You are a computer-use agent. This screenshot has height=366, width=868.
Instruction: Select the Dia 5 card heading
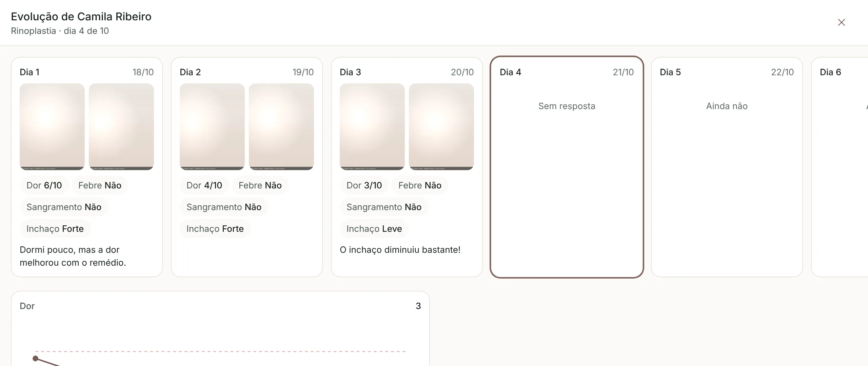point(670,72)
